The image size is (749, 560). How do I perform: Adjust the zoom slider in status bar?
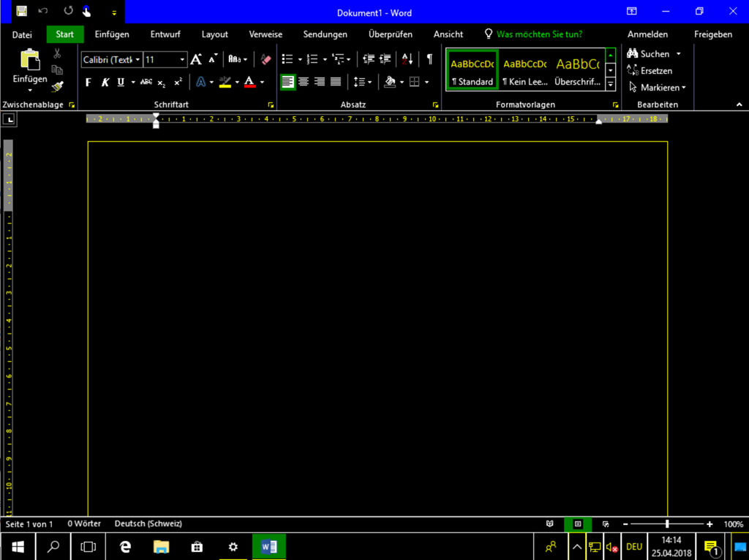[x=667, y=524]
